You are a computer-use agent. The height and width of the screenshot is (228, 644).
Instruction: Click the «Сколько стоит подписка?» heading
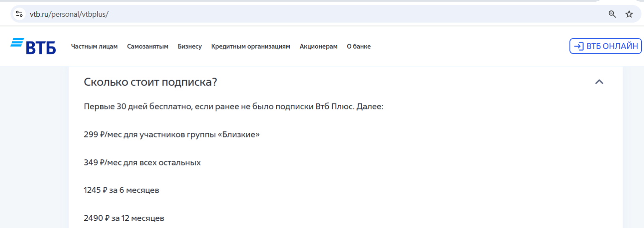pos(151,82)
